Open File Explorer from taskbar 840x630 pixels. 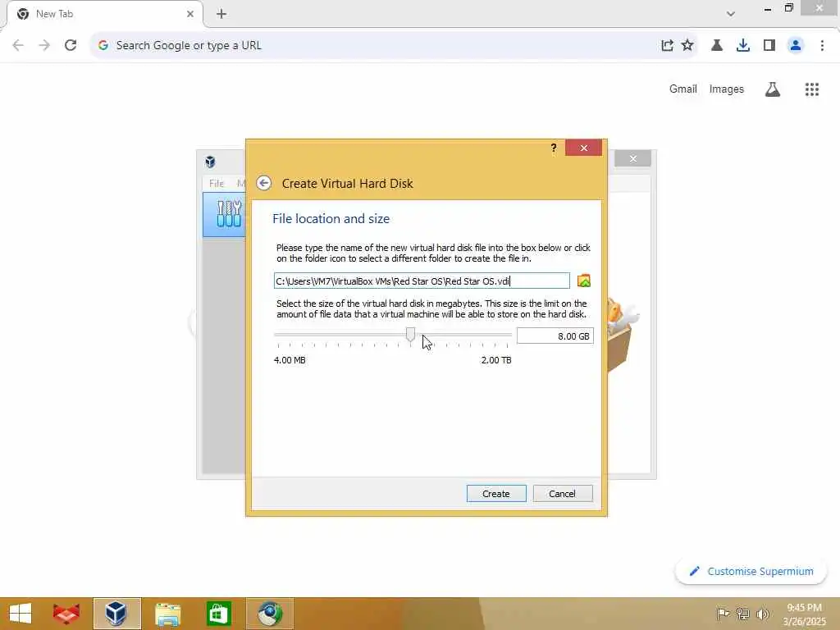click(x=167, y=614)
